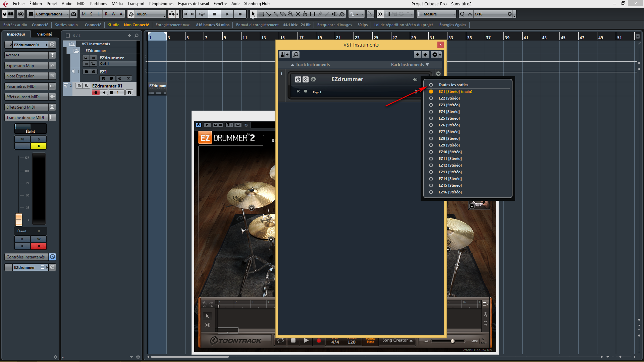Toggle the Cycle loop button

(x=202, y=14)
